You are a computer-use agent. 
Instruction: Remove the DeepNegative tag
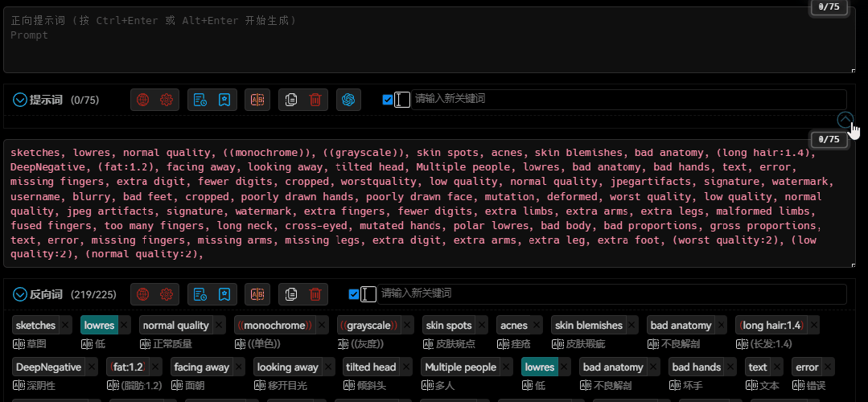[x=91, y=367]
